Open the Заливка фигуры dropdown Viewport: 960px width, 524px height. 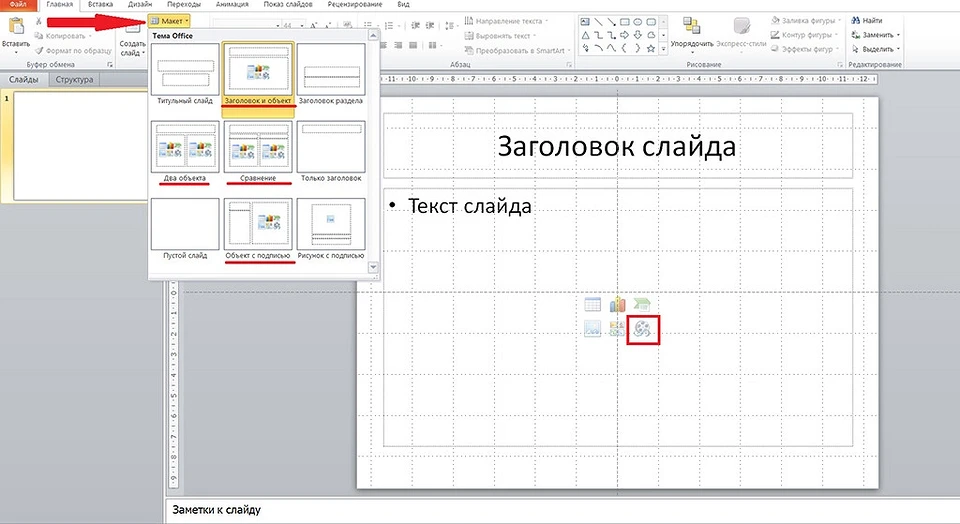tap(806, 21)
